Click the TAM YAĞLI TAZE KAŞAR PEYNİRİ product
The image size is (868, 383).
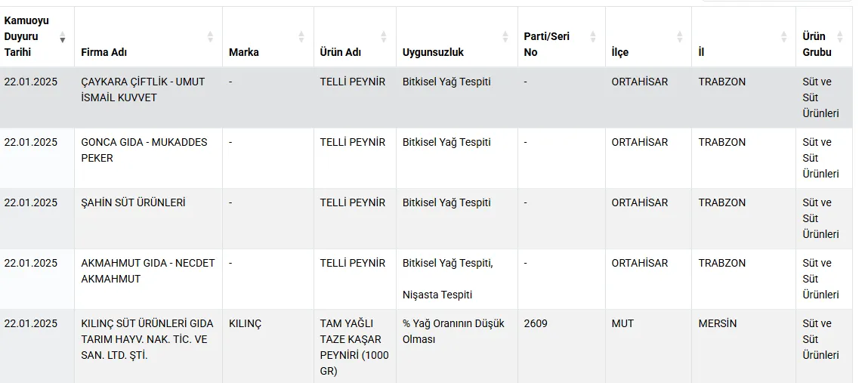coord(354,347)
